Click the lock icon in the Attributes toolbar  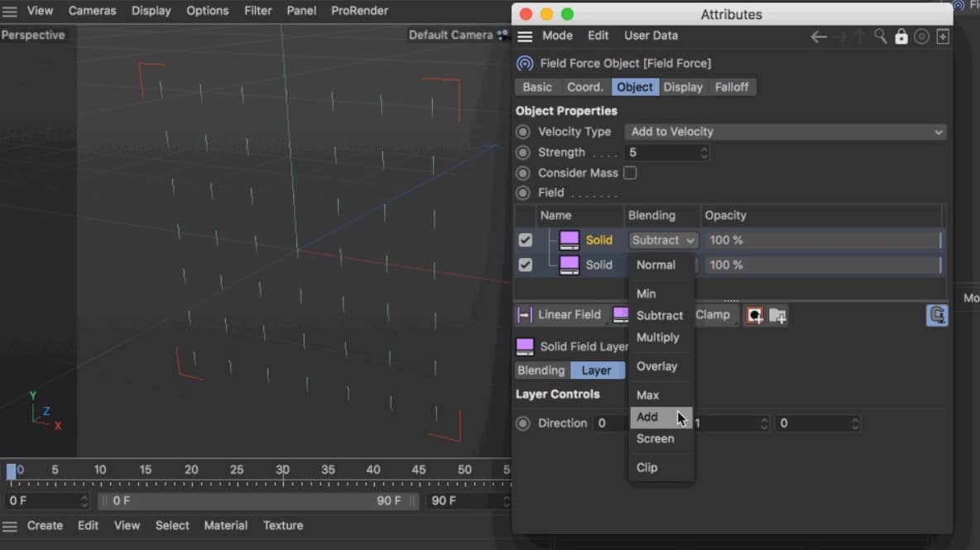tap(901, 36)
